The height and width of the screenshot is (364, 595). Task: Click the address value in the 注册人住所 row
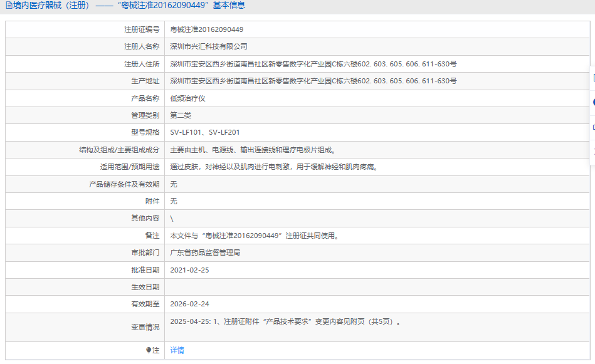[313, 64]
